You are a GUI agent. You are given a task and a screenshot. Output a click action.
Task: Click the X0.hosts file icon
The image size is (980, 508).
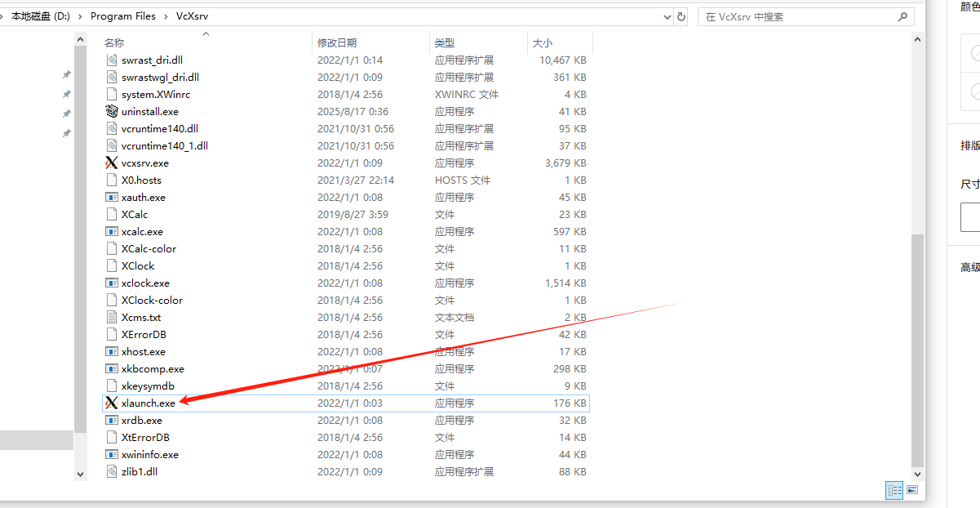[x=113, y=180]
